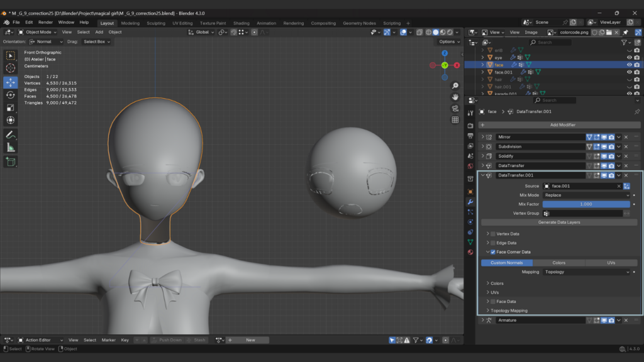Select the Move tool in the toolbar
Screen dimensions: 644x362
[10, 80]
